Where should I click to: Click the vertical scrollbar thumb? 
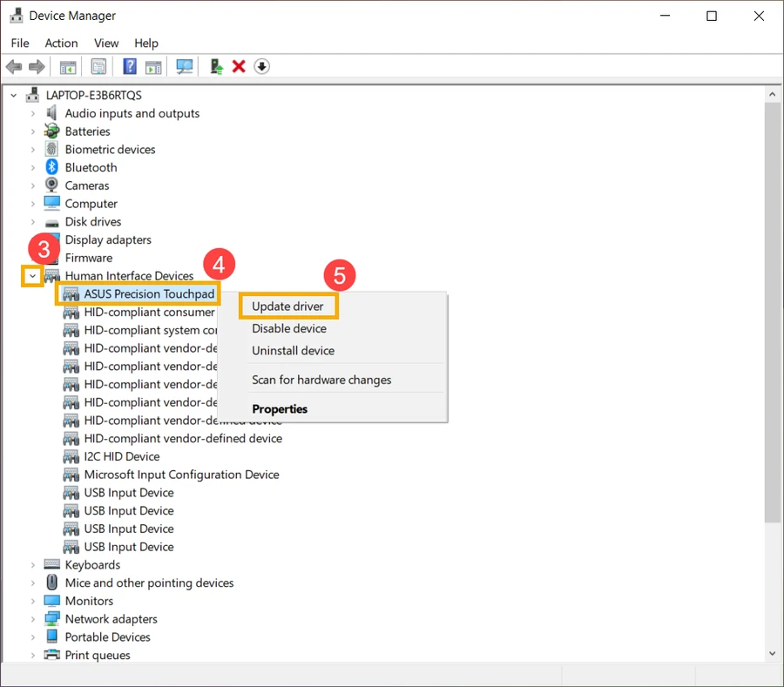[773, 313]
